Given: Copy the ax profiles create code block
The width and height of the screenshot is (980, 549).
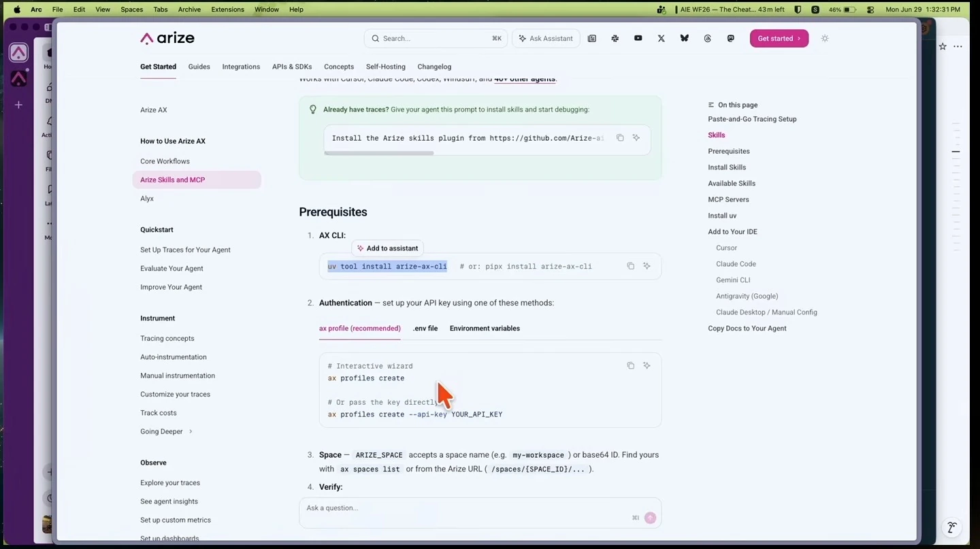Looking at the screenshot, I should coord(630,365).
